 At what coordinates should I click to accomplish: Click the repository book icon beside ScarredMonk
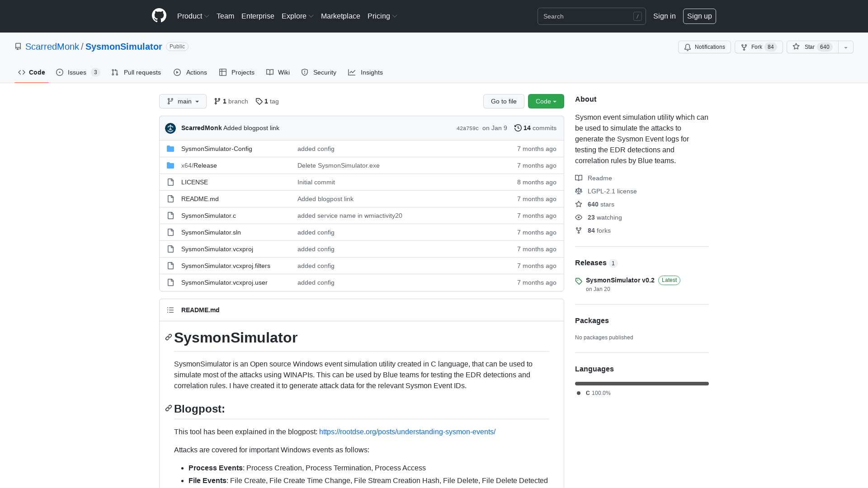(18, 47)
